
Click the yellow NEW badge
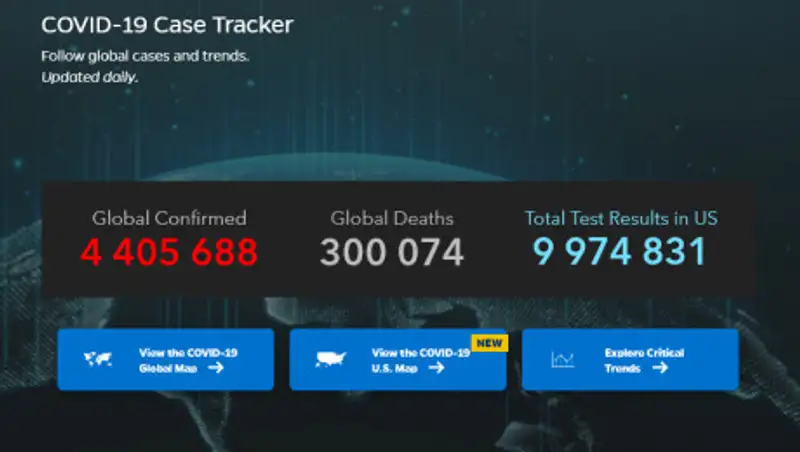point(489,343)
